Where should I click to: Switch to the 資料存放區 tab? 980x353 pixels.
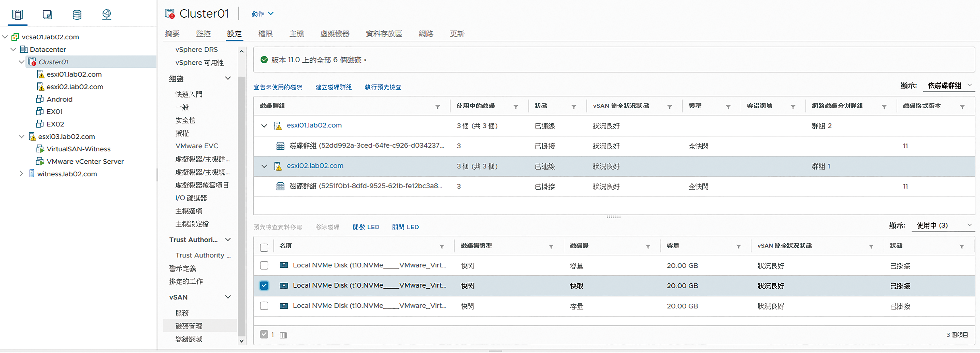[x=384, y=34]
